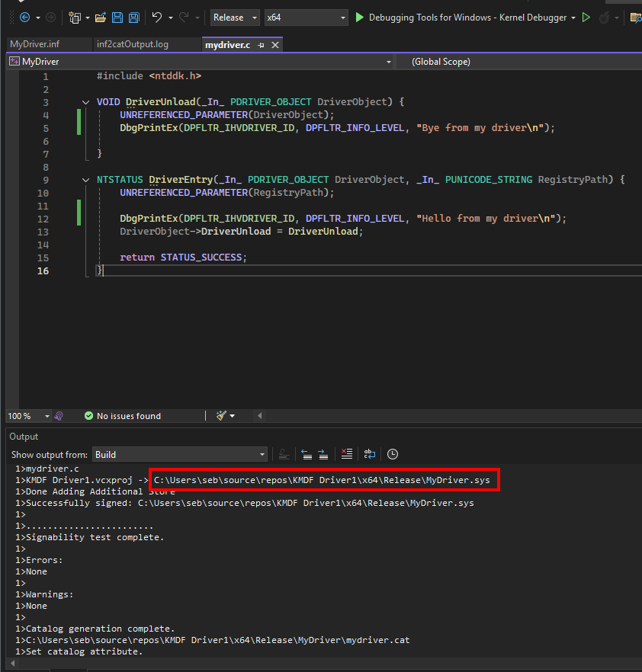Start without debugging using outlined play icon
642x672 pixels.
pyautogui.click(x=586, y=17)
